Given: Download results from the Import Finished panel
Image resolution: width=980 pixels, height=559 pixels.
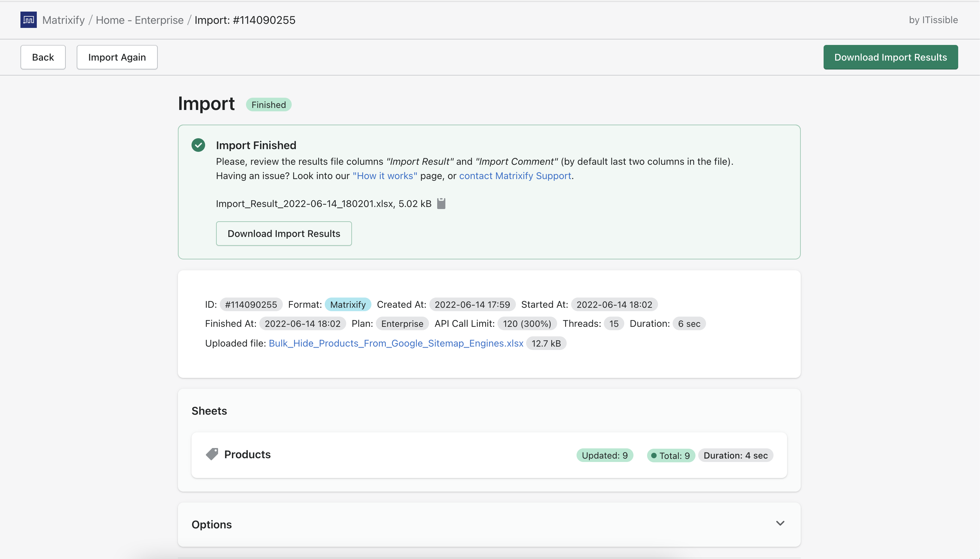Looking at the screenshot, I should pyautogui.click(x=284, y=234).
